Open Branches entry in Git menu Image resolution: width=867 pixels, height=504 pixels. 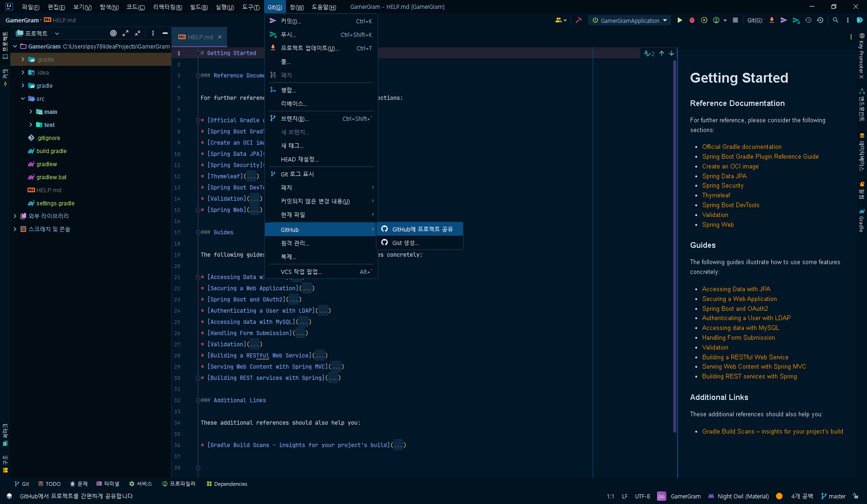[321, 119]
